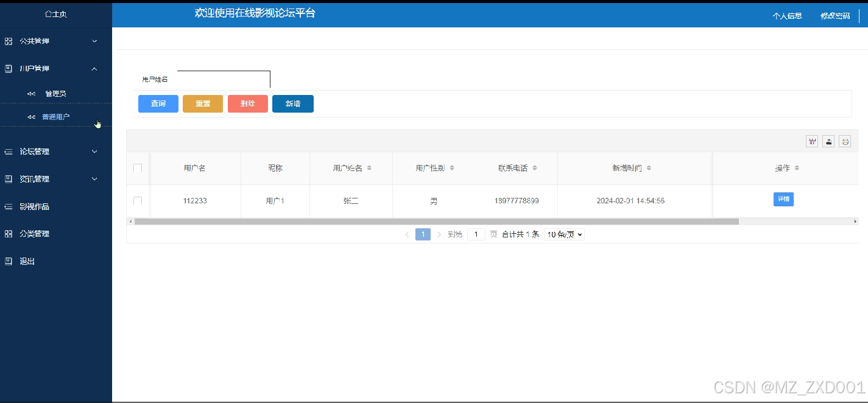This screenshot has width=868, height=403.
Task: Click the 论坛管理 menu list icon
Action: click(9, 152)
